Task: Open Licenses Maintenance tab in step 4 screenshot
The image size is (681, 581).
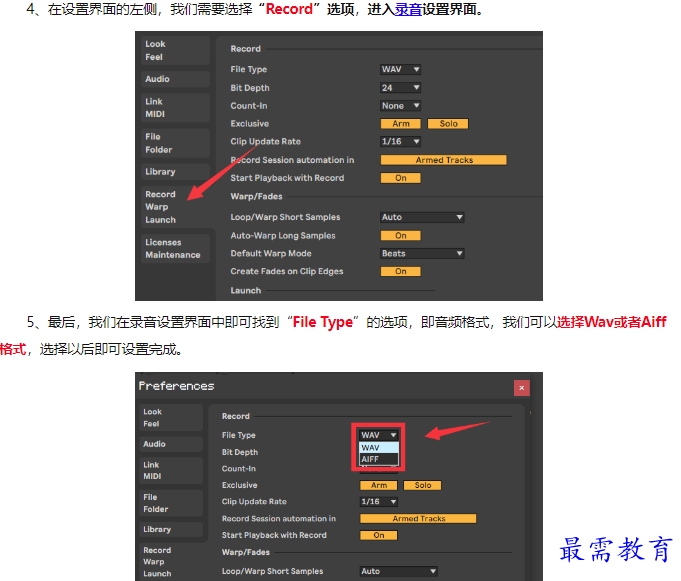Action: [175, 248]
